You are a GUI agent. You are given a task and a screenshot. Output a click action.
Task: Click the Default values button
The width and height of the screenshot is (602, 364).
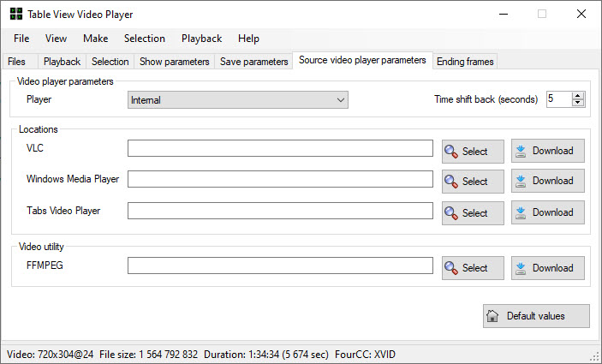(536, 316)
